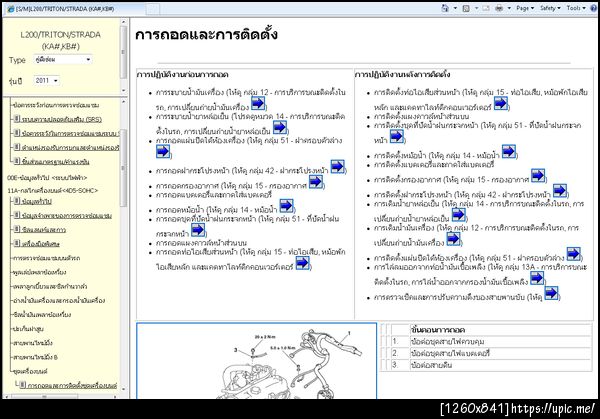
Task: Open 'ข้อมูลจำเพาะของการตรวจซ่อมแซม' sidebar link
Action: point(67,215)
